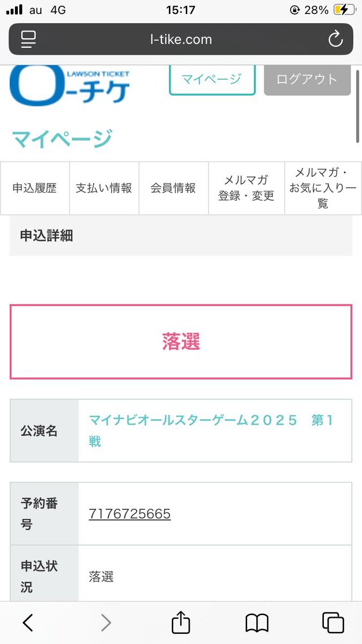
Task: Open the share sheet icon
Action: coord(181,622)
